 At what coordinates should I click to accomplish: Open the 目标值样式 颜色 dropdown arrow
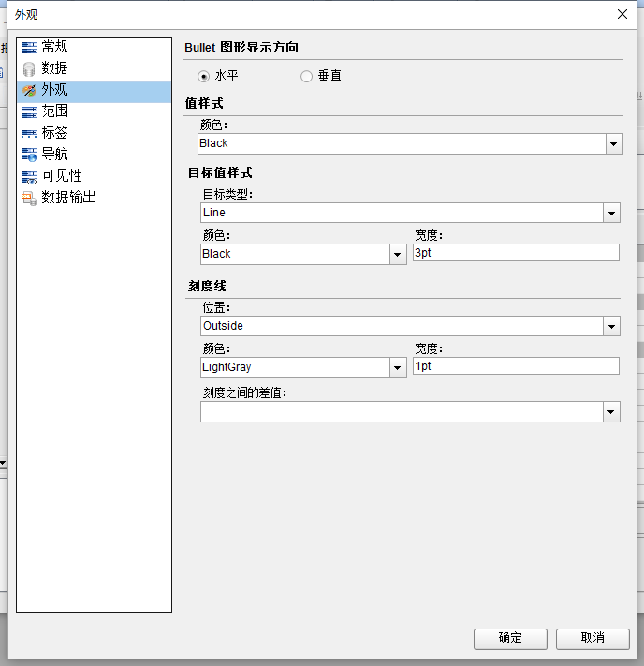tap(398, 255)
